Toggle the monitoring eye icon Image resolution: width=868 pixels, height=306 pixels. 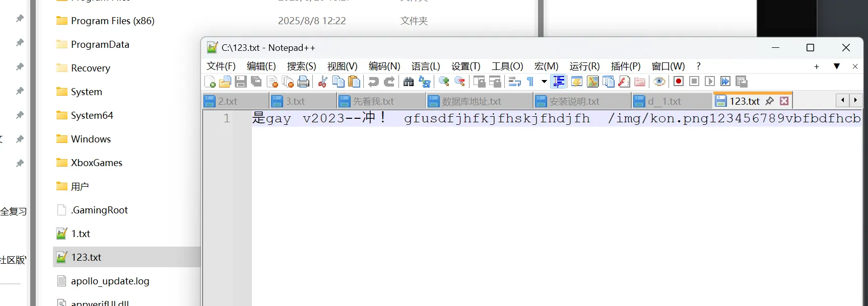click(x=659, y=82)
